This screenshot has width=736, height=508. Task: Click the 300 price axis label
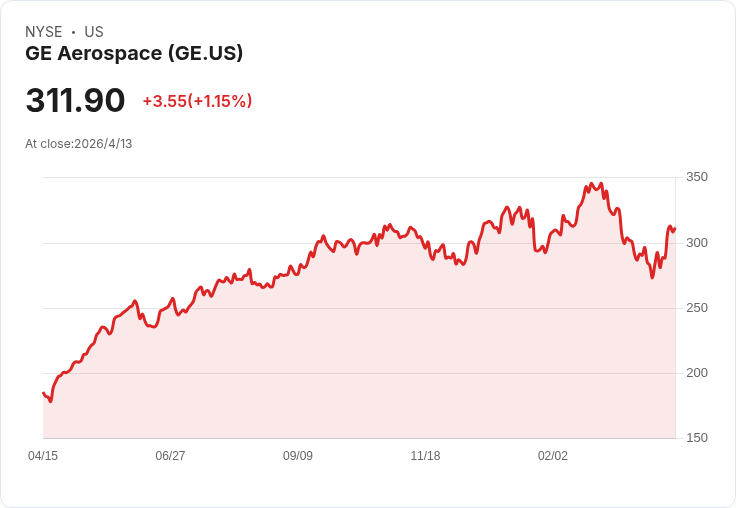pos(697,243)
